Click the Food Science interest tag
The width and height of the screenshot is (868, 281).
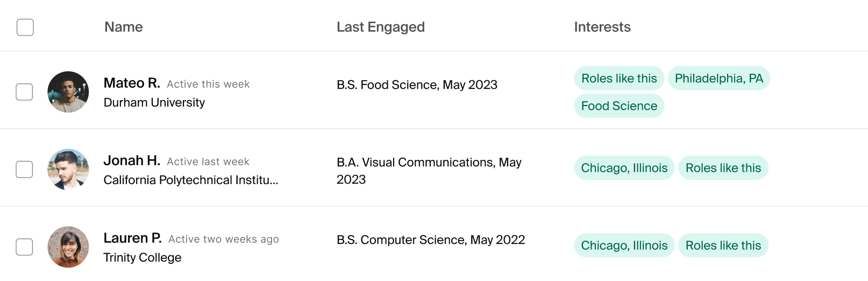point(619,106)
